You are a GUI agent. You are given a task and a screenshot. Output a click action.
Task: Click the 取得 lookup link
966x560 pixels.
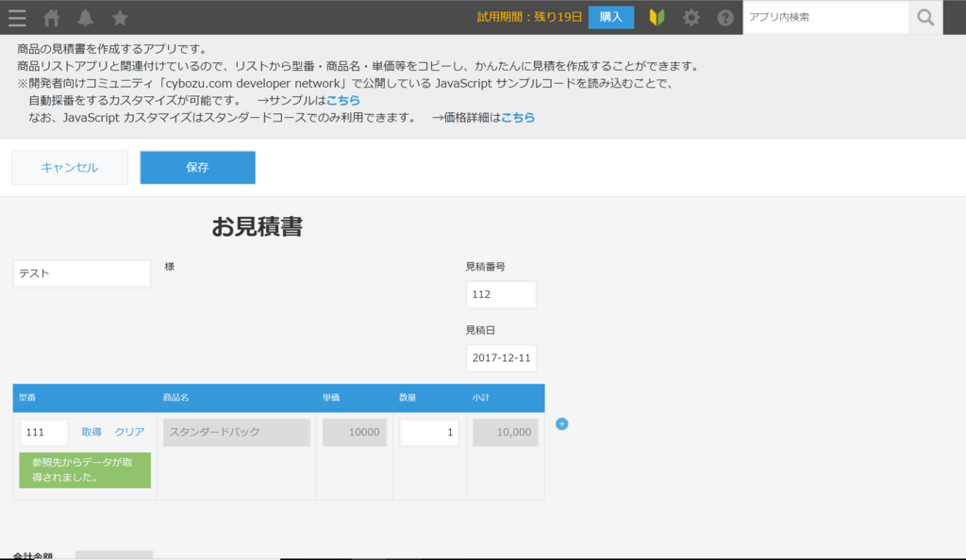click(92, 432)
